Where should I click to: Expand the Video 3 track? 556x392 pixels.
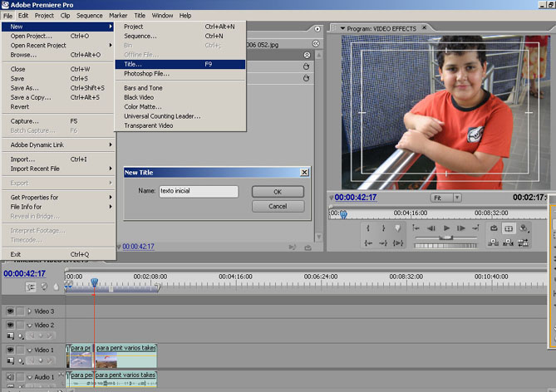click(29, 311)
